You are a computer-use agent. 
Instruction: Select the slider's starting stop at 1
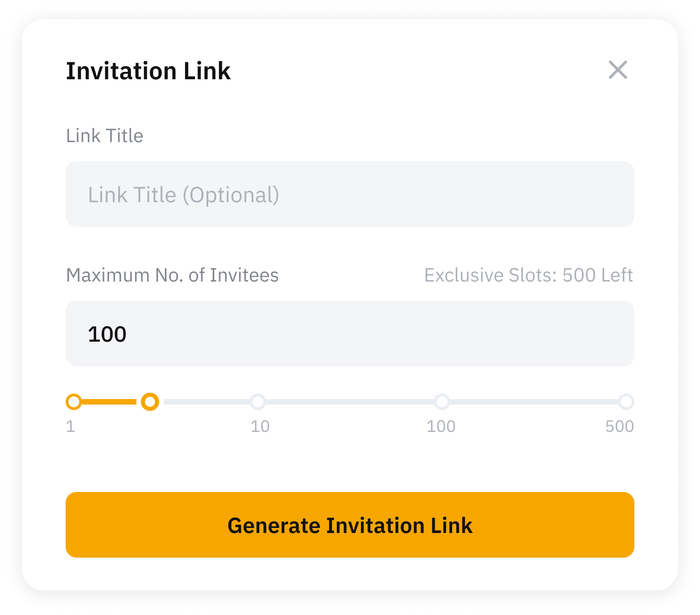point(74,402)
